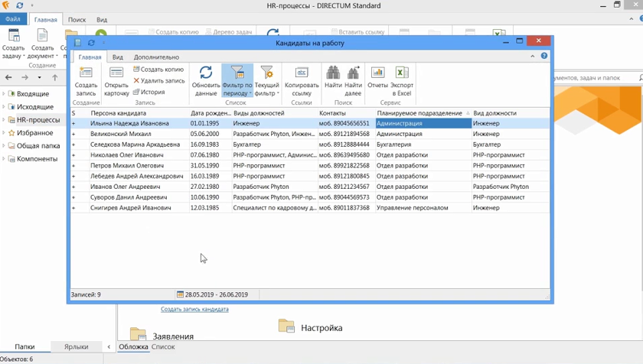Collapse the ribbon using the chevron arrow
This screenshot has height=364, width=643.
pos(533,56)
